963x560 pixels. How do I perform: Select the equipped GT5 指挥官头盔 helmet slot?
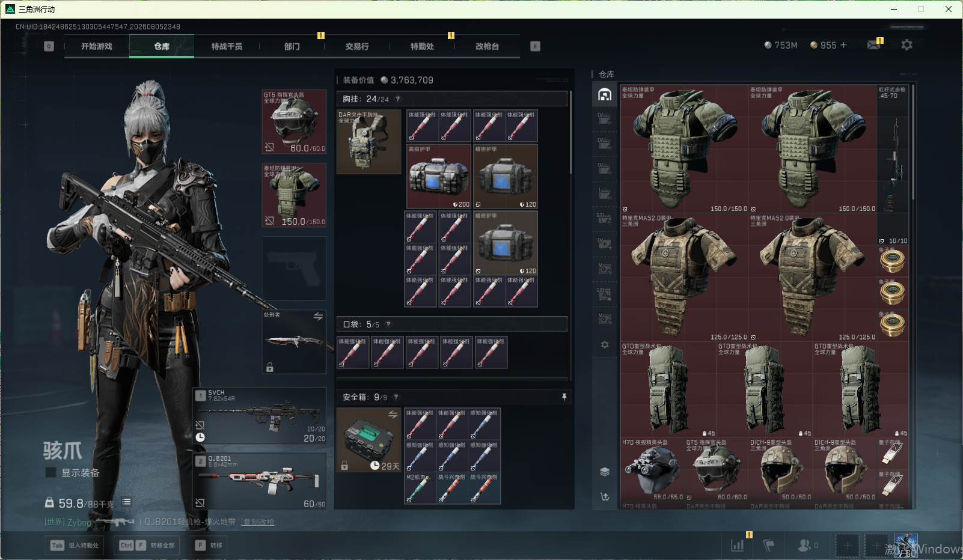click(x=294, y=122)
